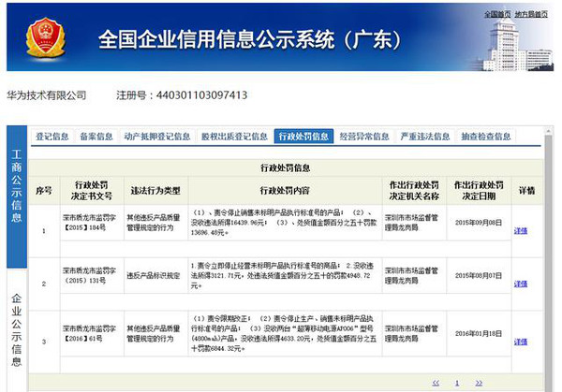Go to next page with >> link

pyautogui.click(x=479, y=383)
